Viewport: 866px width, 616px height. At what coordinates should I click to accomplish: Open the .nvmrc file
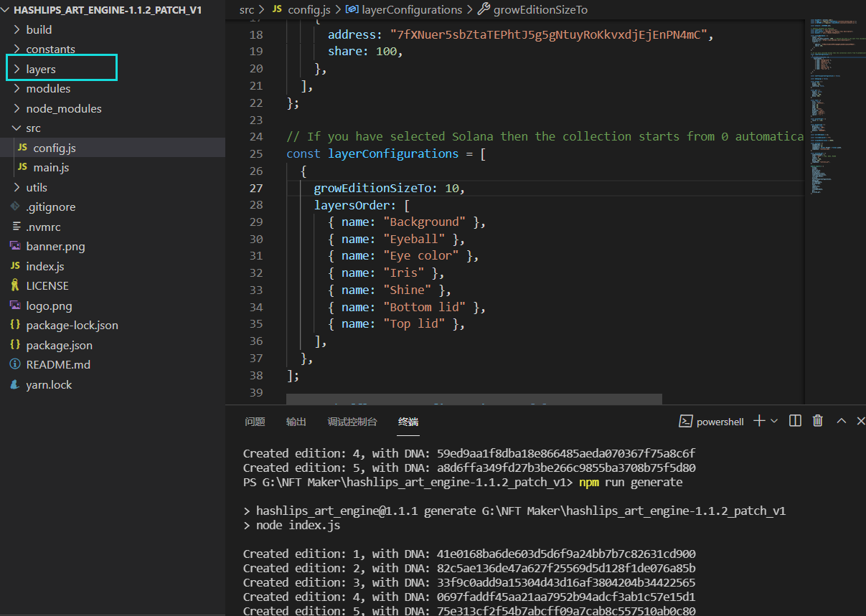(43, 227)
